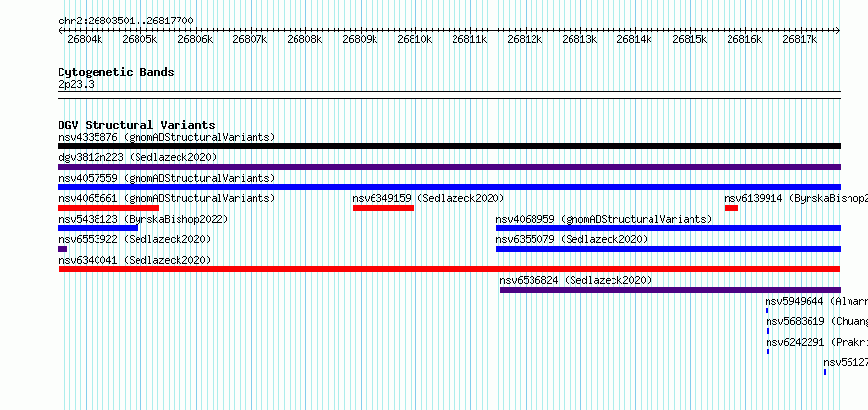Click the 26808k ruler tick label
The width and height of the screenshot is (868, 410).
[304, 39]
